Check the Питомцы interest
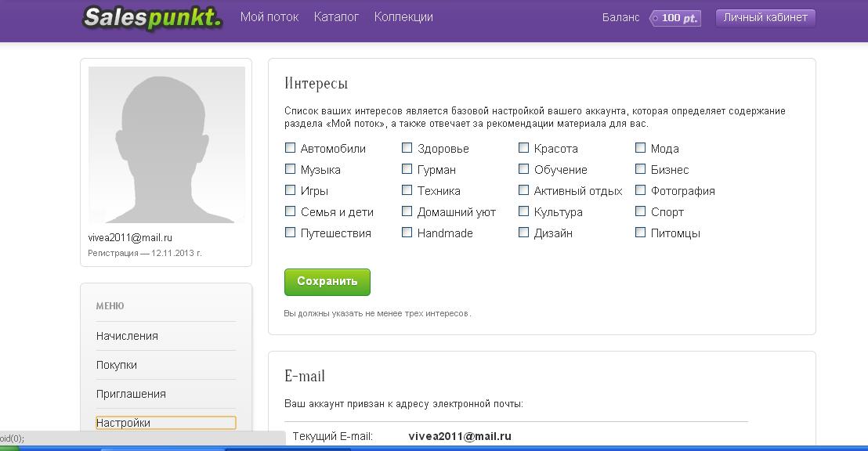 click(x=641, y=233)
